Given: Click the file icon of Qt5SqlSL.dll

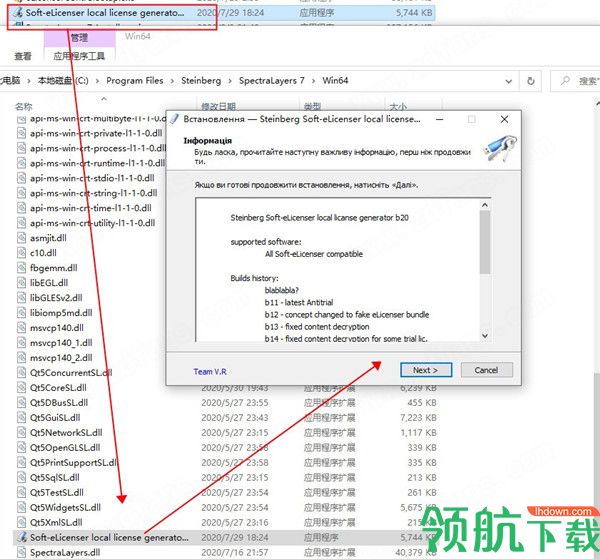Looking at the screenshot, I should click(x=21, y=477).
